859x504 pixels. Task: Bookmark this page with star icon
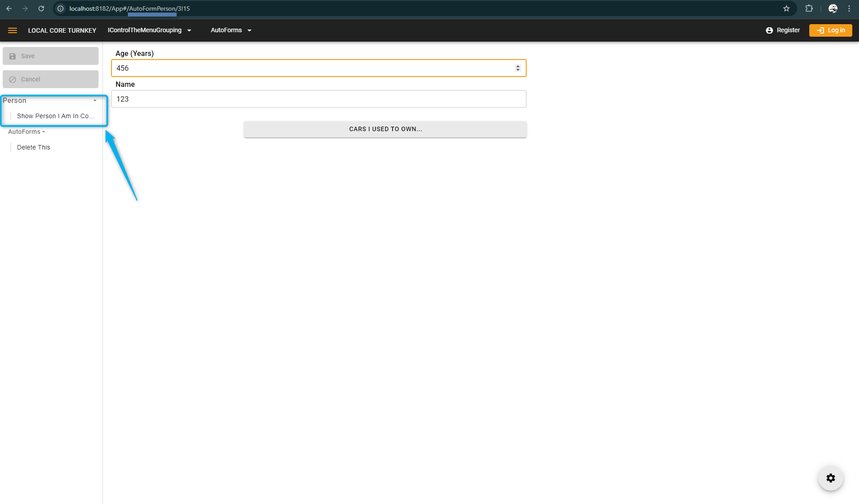(786, 9)
